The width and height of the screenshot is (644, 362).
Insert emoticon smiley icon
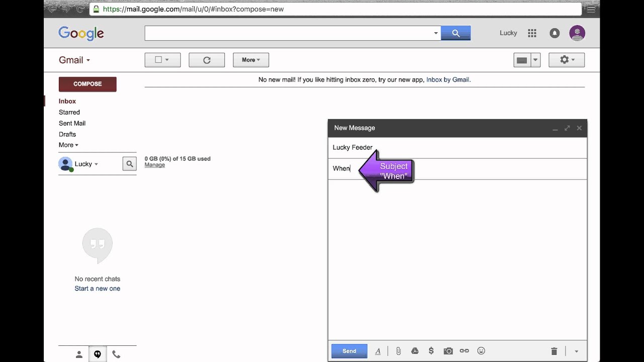pos(481,351)
